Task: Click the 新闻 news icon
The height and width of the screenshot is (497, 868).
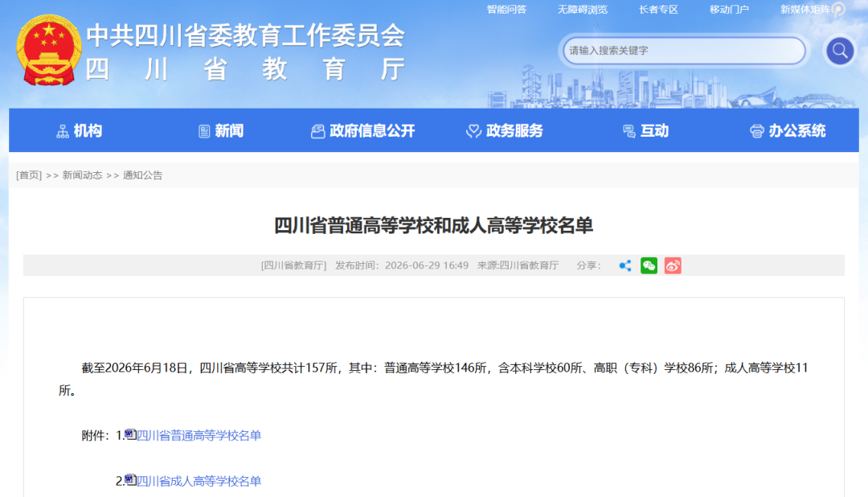Action: pos(204,131)
